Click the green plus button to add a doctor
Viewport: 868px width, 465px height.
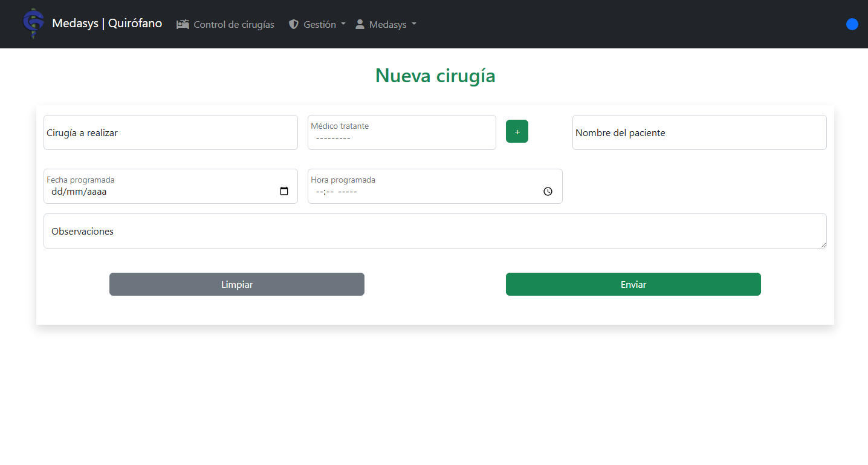click(x=517, y=131)
